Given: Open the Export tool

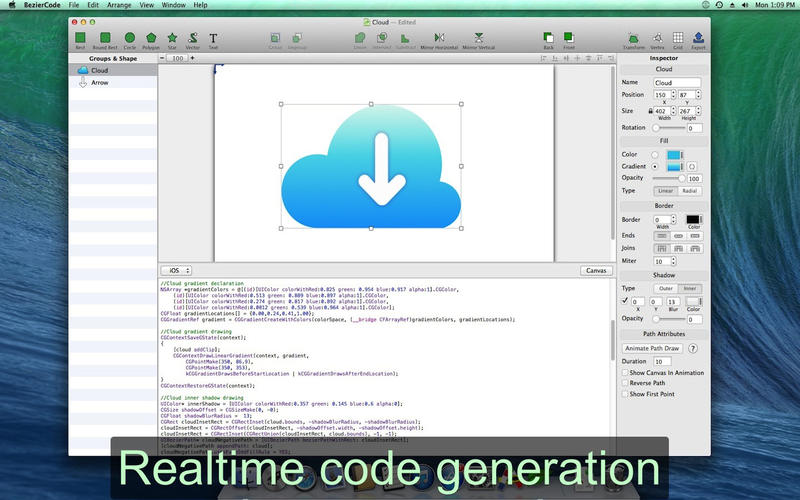Looking at the screenshot, I should click(698, 37).
